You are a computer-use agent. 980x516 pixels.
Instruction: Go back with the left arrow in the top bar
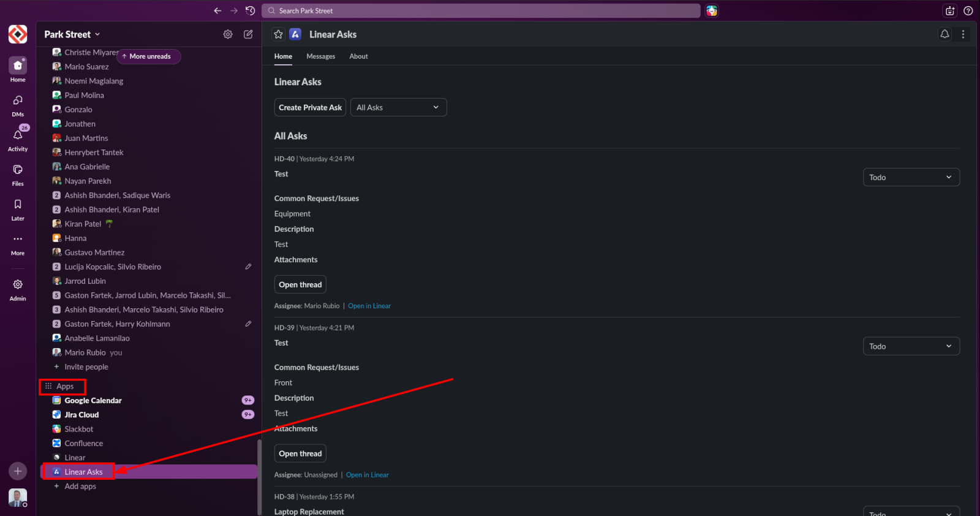[217, 10]
